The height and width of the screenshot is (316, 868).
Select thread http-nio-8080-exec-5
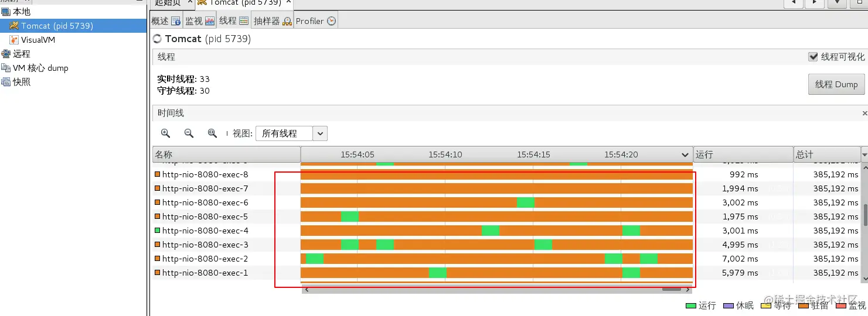205,217
